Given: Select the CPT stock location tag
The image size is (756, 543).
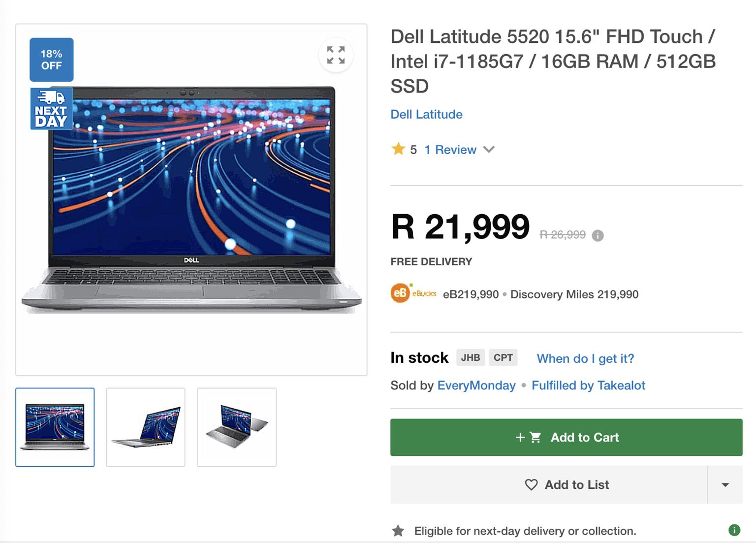Looking at the screenshot, I should (503, 357).
